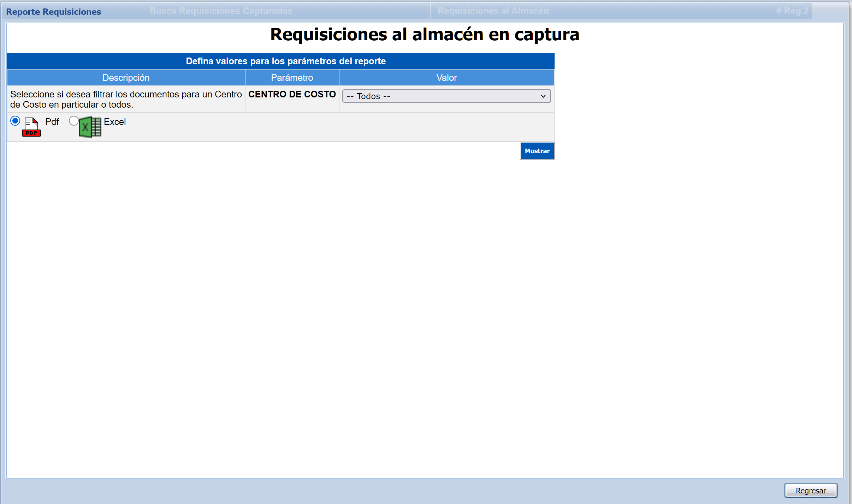Click the Requisiciones al almacén en captura title

click(x=425, y=35)
